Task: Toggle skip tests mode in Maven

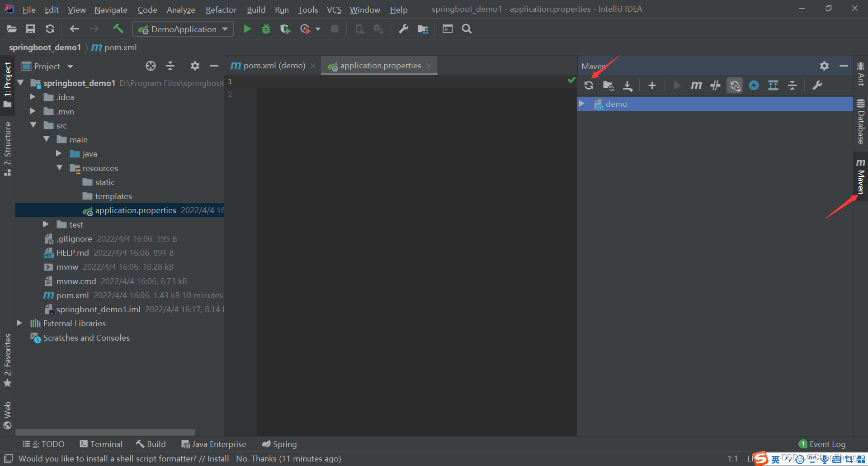Action: tap(754, 85)
